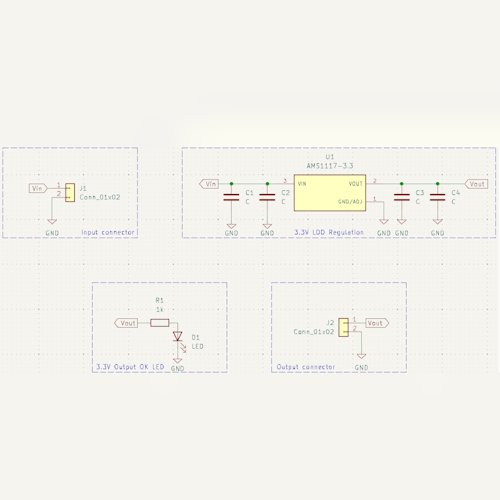Select the '3.3V Output OK LED' text
This screenshot has width=500, height=500.
[x=130, y=367]
